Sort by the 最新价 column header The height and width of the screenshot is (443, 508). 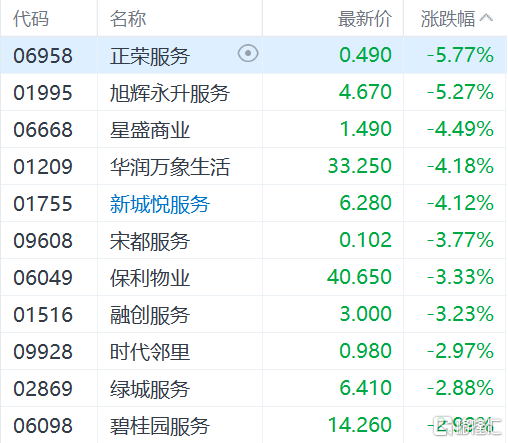[365, 19]
